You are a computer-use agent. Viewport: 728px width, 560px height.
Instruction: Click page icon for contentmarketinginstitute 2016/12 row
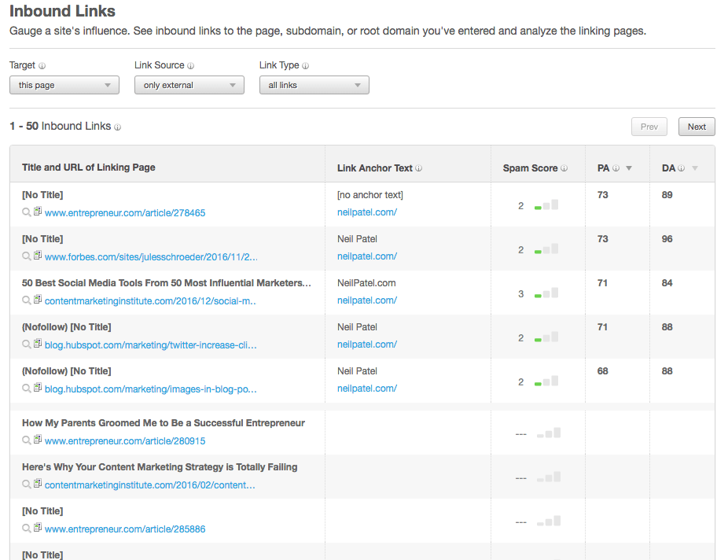click(x=38, y=300)
